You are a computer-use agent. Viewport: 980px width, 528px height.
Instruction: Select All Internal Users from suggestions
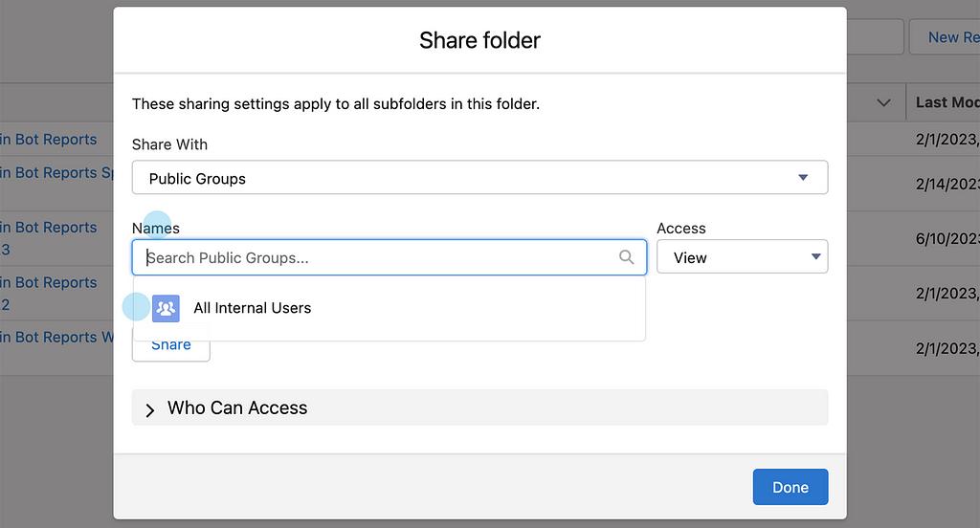(253, 308)
